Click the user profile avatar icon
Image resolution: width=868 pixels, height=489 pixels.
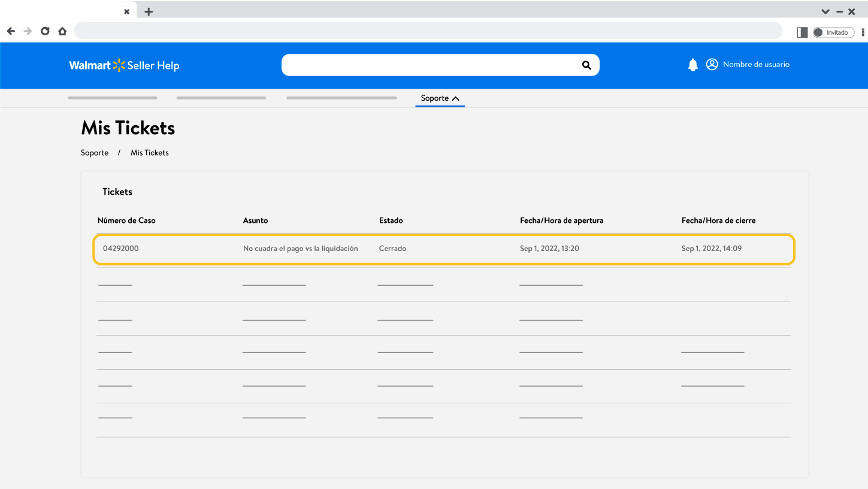pos(712,65)
